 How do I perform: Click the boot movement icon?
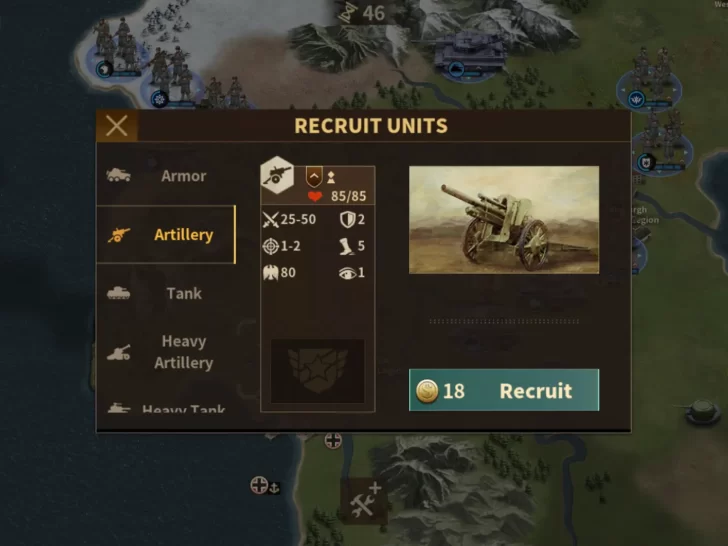[x=346, y=246]
